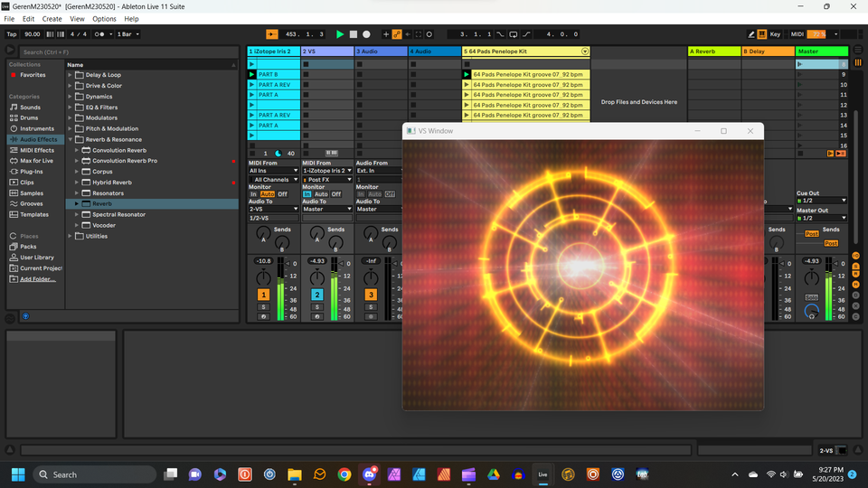Click Add Folder link in Places
The height and width of the screenshot is (488, 868).
pyautogui.click(x=37, y=279)
